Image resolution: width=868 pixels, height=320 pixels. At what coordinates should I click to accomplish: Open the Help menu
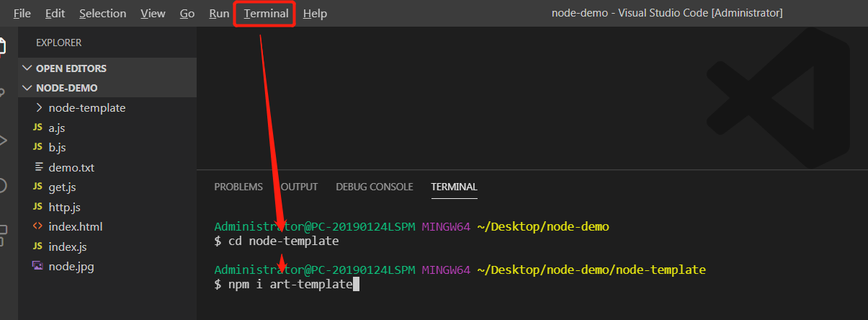pyautogui.click(x=315, y=14)
